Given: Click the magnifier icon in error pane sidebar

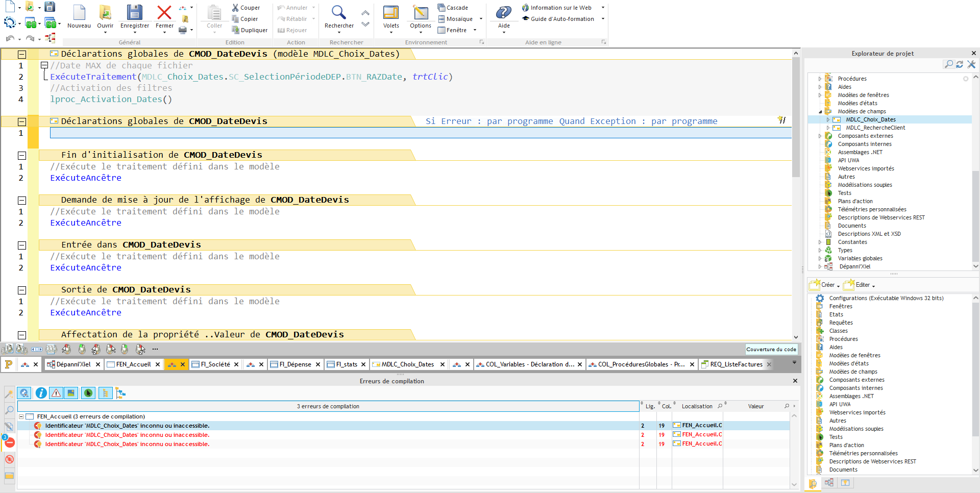Looking at the screenshot, I should pyautogui.click(x=9, y=410).
